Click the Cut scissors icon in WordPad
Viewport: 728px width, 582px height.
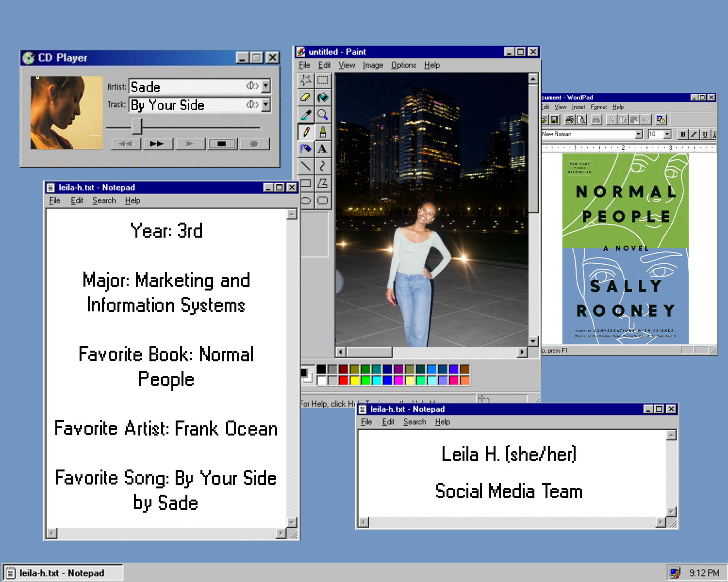tap(612, 119)
